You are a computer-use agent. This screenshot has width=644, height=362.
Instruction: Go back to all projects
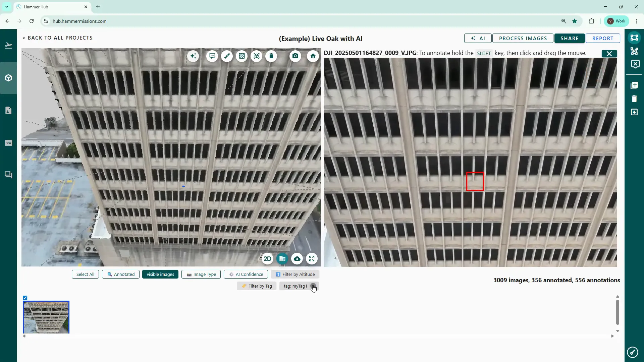tap(57, 38)
